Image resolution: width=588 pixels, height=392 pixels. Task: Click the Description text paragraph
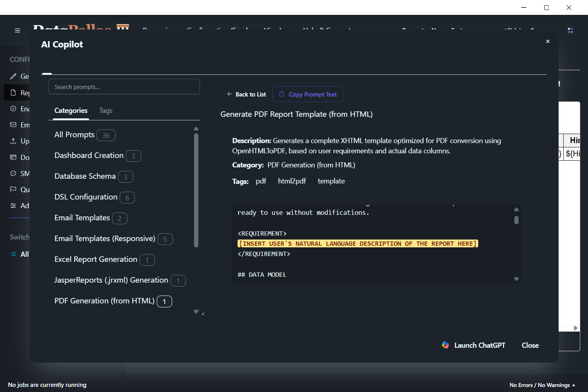367,145
